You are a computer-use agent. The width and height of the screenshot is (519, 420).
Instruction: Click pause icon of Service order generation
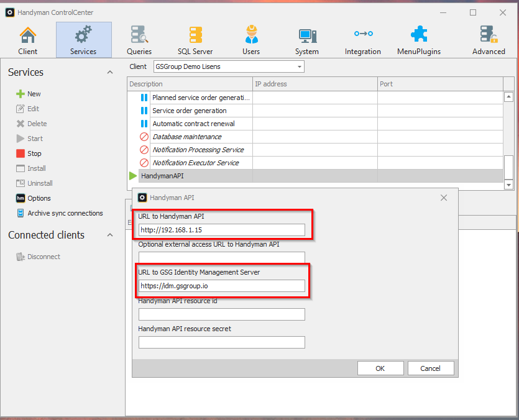tap(144, 111)
